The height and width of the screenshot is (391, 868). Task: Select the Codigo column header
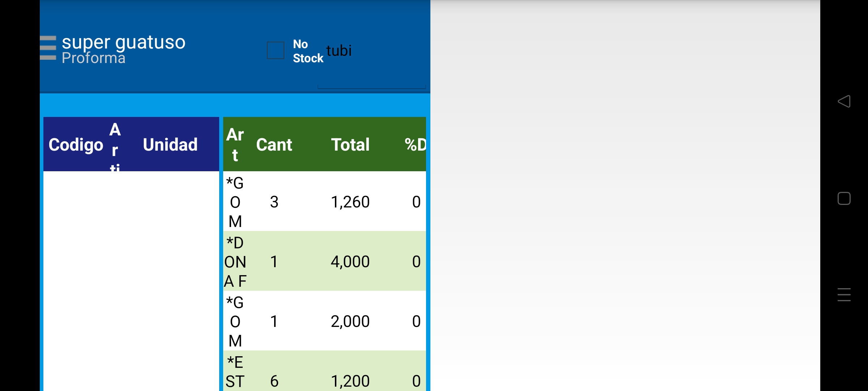(x=76, y=144)
